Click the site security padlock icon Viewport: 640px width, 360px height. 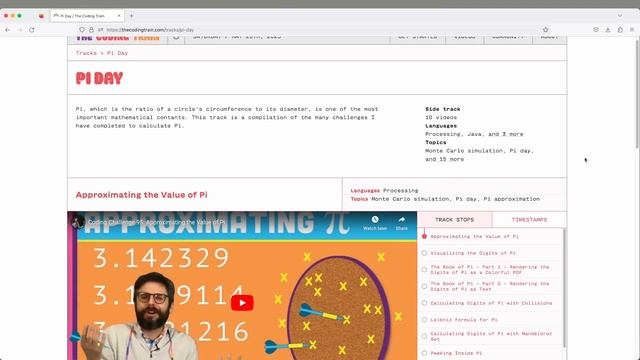pyautogui.click(x=91, y=30)
